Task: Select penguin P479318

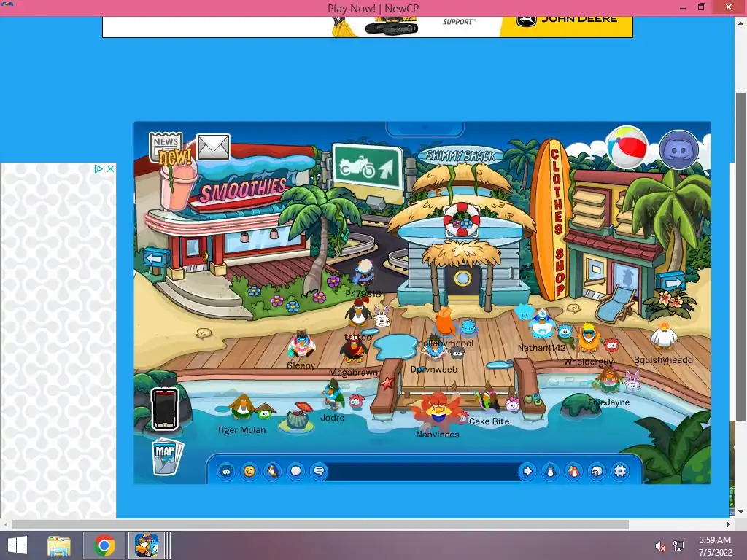Action: tap(363, 273)
